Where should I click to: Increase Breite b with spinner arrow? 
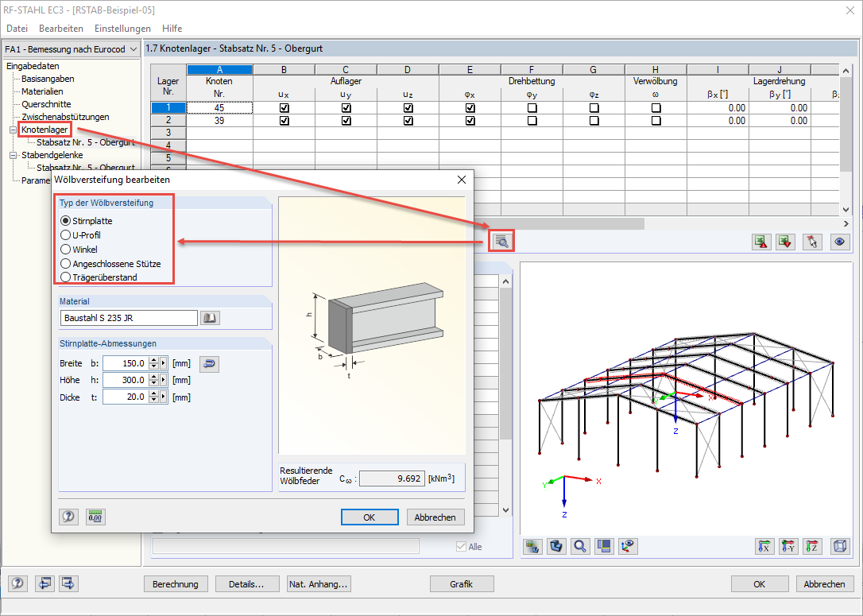[153, 360]
